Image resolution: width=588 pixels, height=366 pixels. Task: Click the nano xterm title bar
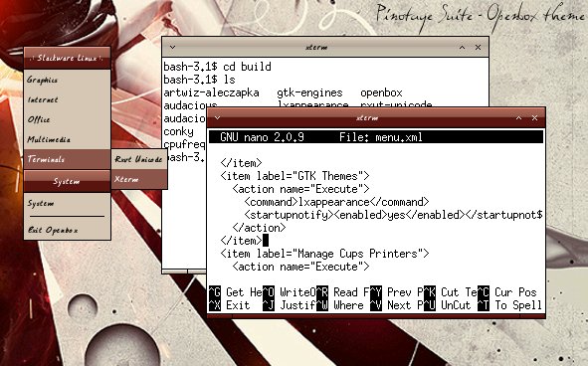376,117
